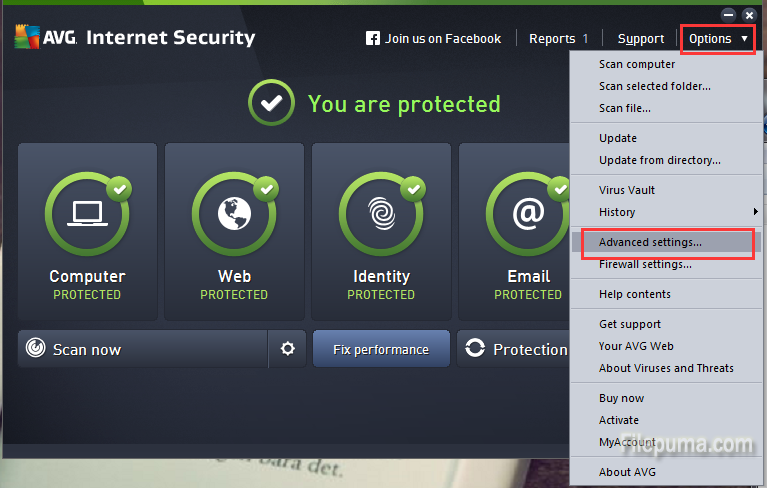
Task: Click the Support link in header
Action: tap(641, 39)
